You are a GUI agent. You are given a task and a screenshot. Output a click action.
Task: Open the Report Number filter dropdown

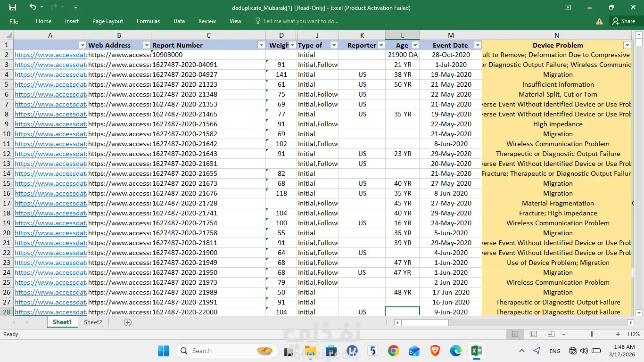click(261, 45)
